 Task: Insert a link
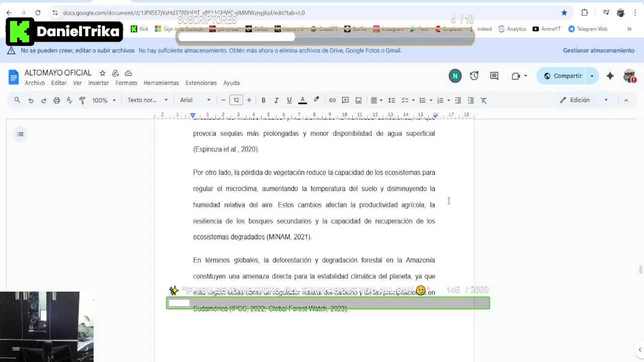click(332, 100)
